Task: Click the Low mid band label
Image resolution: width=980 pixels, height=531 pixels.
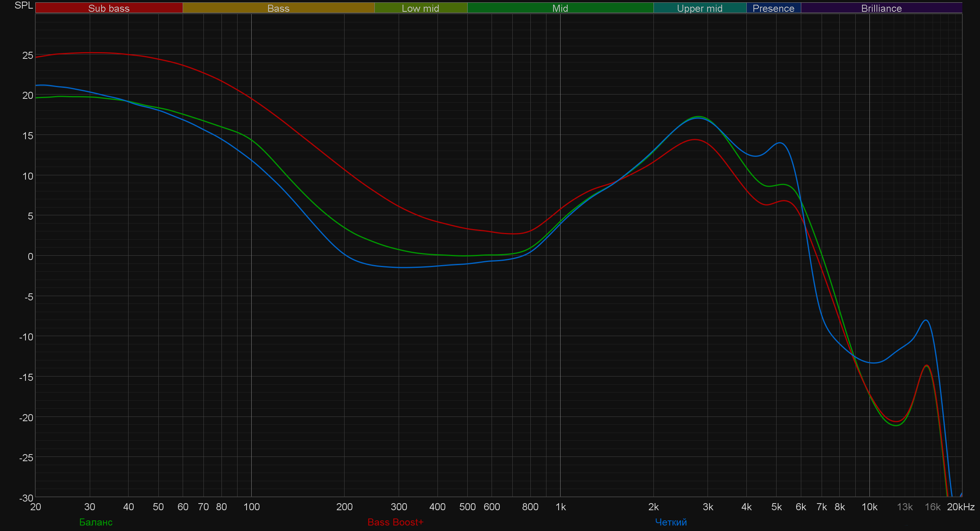Action: (x=420, y=8)
